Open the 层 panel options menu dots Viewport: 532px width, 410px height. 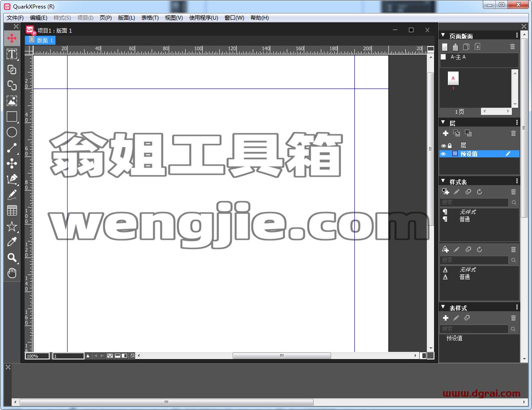click(x=517, y=123)
